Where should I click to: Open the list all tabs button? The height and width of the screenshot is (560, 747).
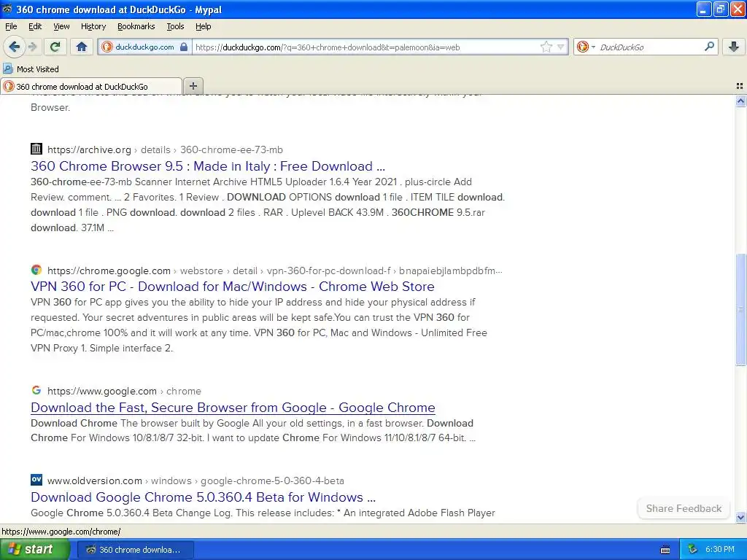point(740,86)
